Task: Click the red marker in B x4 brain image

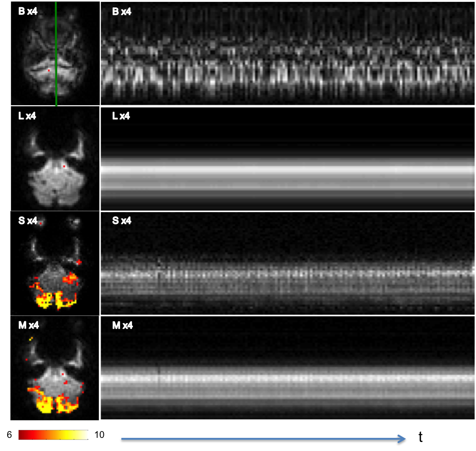Action: tap(49, 71)
